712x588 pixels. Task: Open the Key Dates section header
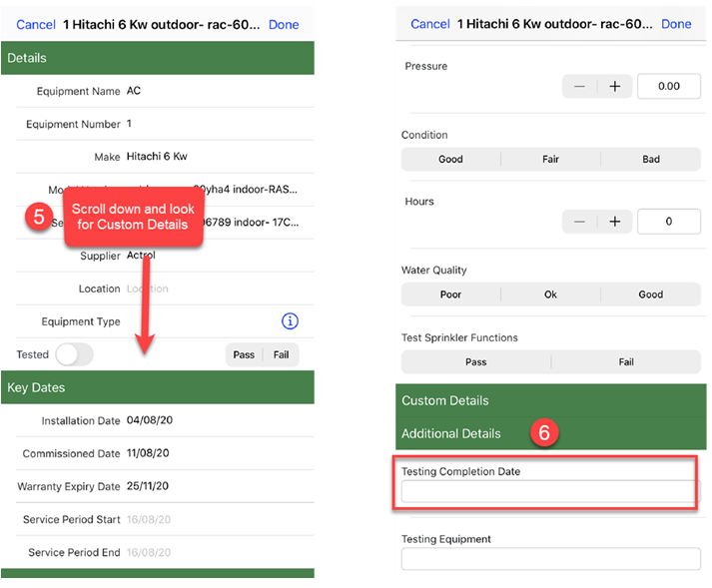[x=158, y=387]
